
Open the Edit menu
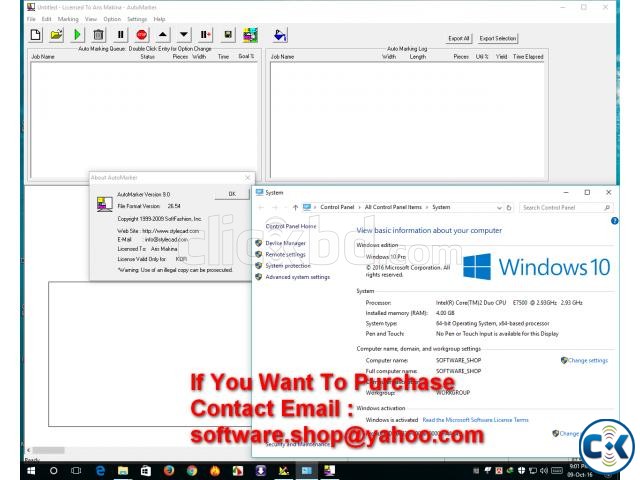47,19
